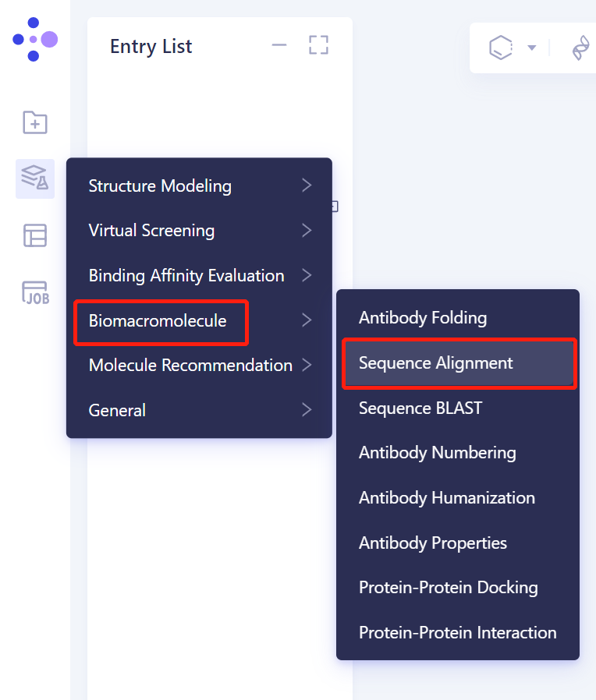The width and height of the screenshot is (596, 700).
Task: Launch Antibody Humanization
Action: tap(447, 497)
